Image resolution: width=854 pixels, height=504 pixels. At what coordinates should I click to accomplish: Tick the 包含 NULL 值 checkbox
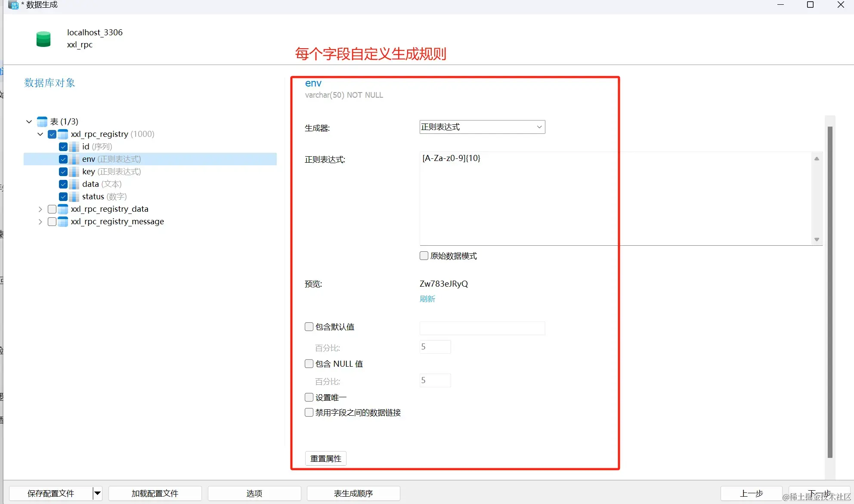pyautogui.click(x=309, y=364)
